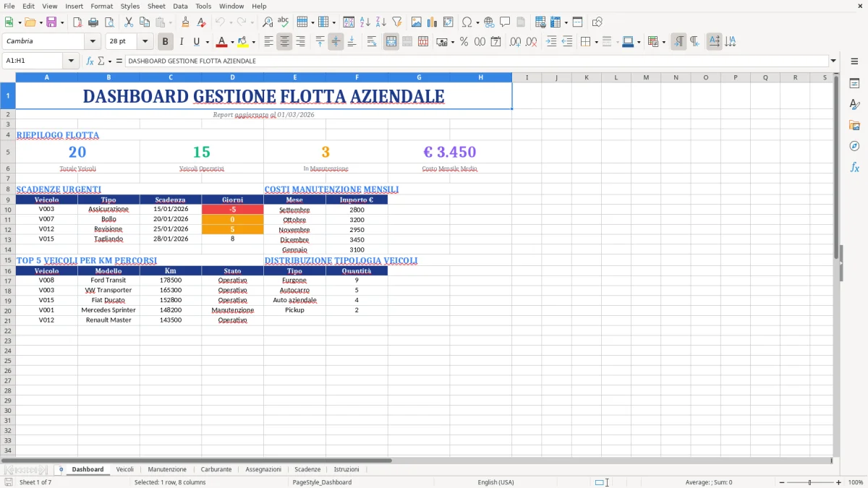Toggle bold formatting on selected cells
Image resolution: width=868 pixels, height=488 pixels.
[165, 41]
